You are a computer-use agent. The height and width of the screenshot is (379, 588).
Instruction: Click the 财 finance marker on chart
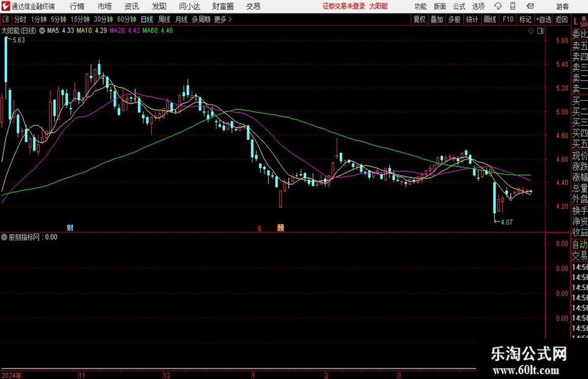tap(70, 227)
